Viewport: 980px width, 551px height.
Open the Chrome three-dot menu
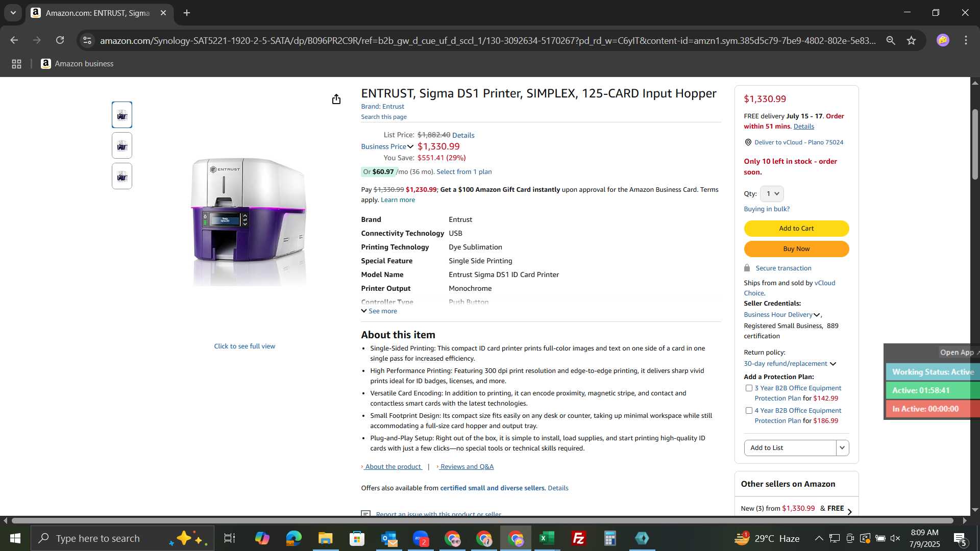(x=966, y=40)
